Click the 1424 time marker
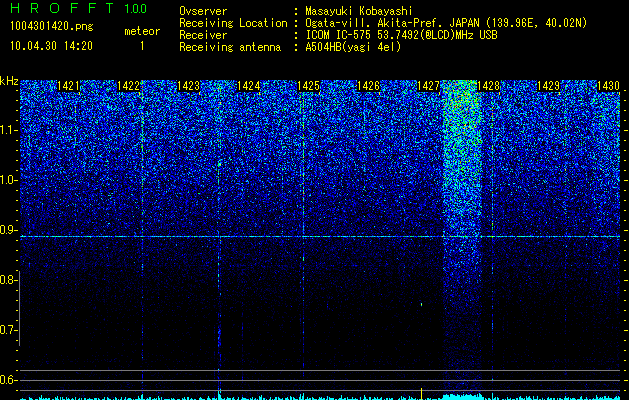Image resolution: width=629 pixels, height=400 pixels. point(248,86)
